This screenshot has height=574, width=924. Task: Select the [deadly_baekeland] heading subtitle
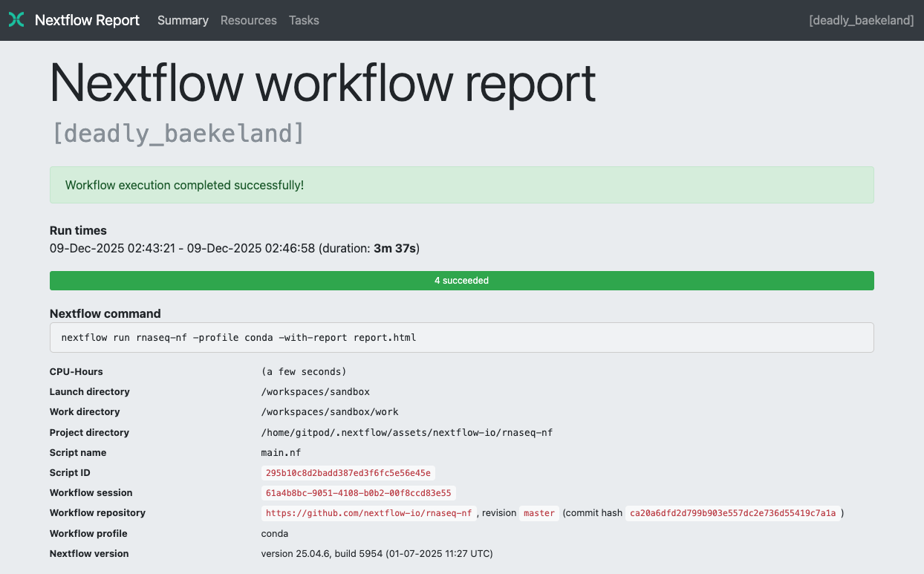coord(178,134)
